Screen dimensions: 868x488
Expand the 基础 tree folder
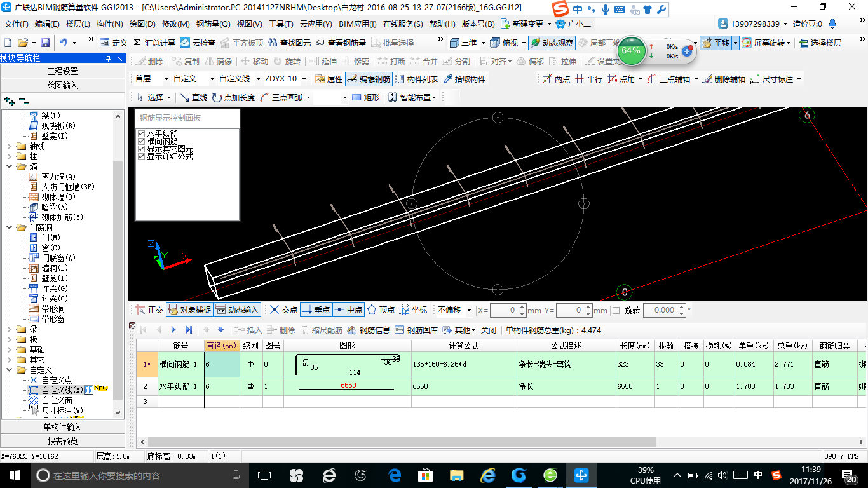(x=9, y=349)
